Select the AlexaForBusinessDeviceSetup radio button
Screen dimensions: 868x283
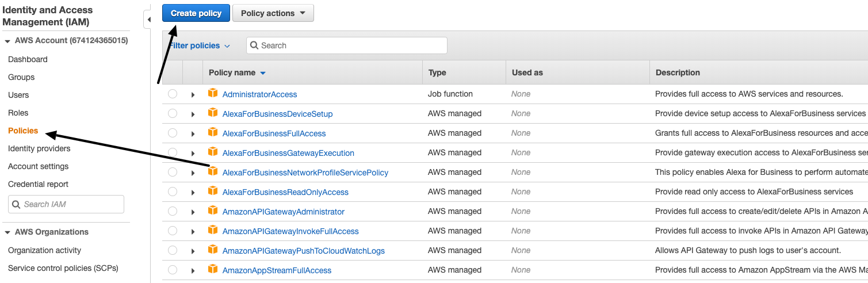(173, 114)
